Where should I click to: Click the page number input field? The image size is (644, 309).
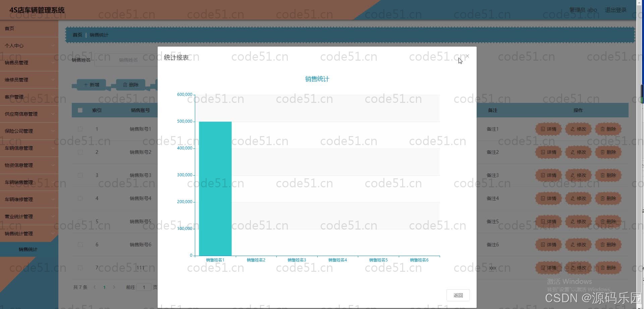(144, 287)
